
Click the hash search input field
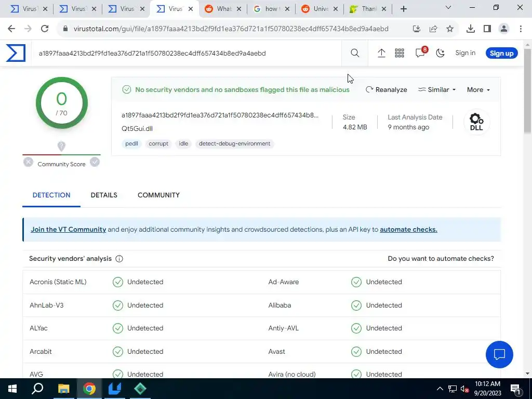187,54
